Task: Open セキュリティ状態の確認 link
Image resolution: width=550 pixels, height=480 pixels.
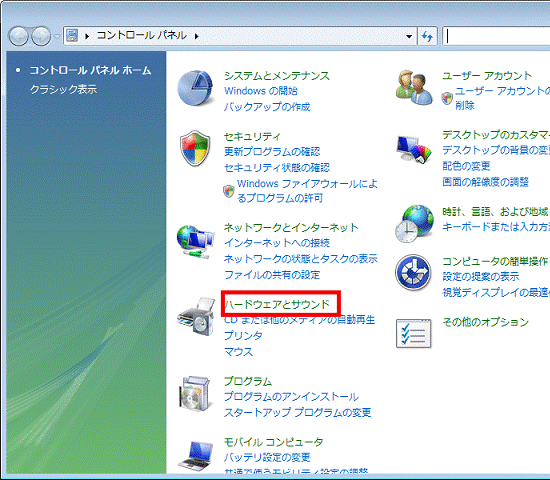Action: pyautogui.click(x=277, y=167)
